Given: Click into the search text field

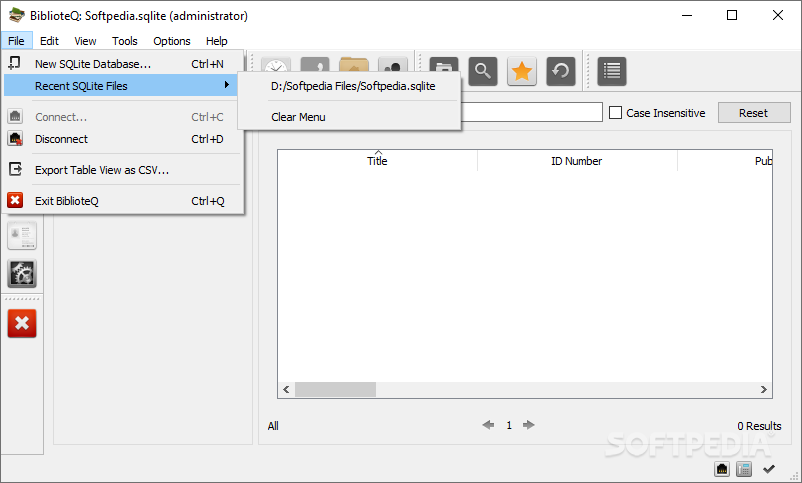Looking at the screenshot, I should point(532,113).
